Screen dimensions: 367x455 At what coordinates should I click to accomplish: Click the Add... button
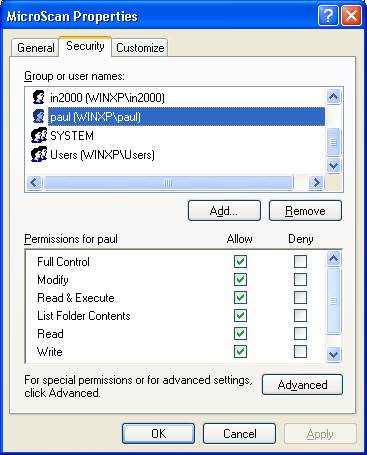pyautogui.click(x=224, y=211)
